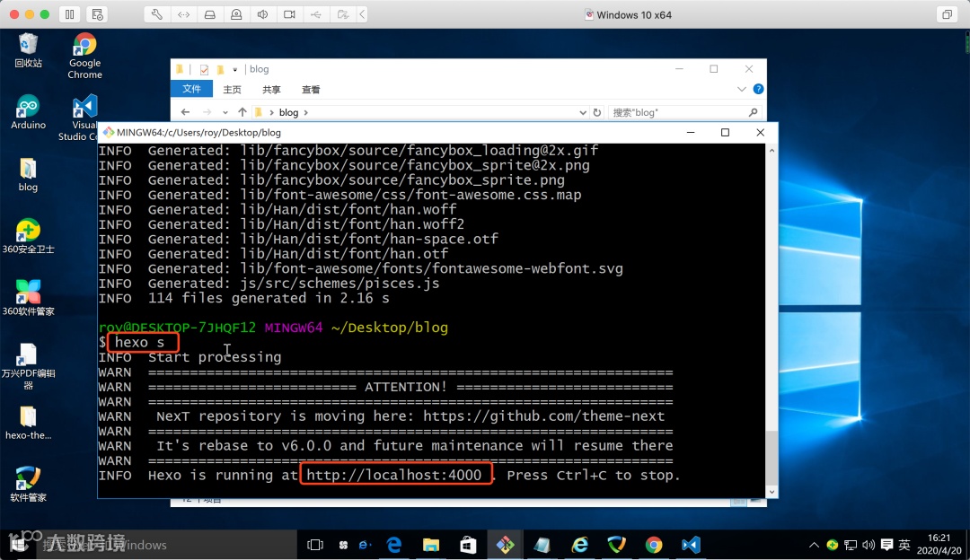Viewport: 970px width, 560px height.
Task: Select the 万兴PDF编辑器 desktop icon
Action: pos(28,366)
